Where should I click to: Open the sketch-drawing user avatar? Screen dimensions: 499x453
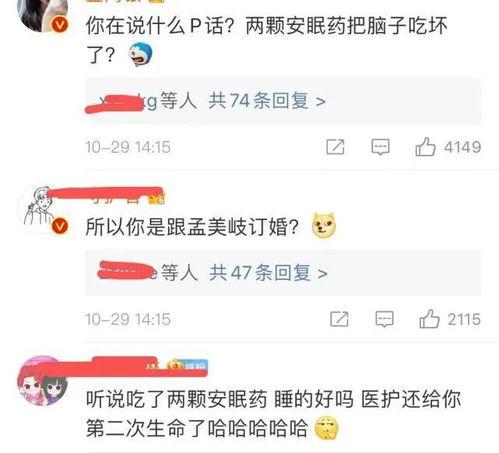tap(39, 207)
